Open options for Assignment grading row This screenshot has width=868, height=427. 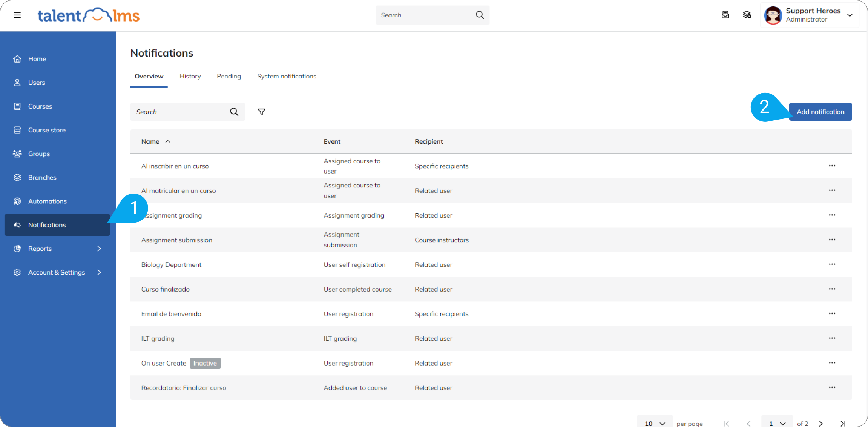[x=832, y=215]
